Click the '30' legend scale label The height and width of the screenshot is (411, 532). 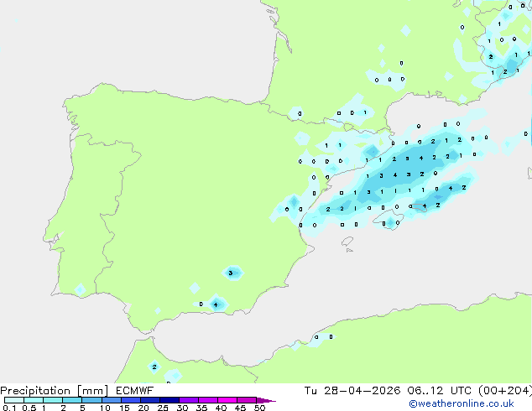(182, 408)
